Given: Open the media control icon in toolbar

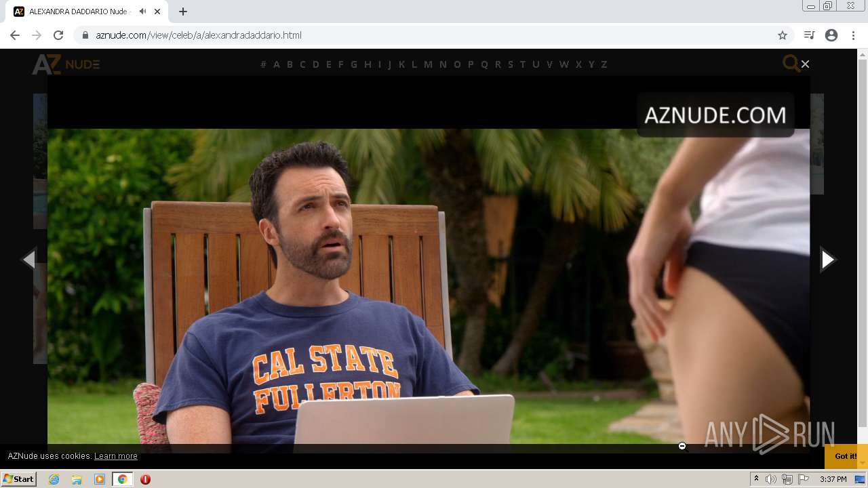Looking at the screenshot, I should pos(809,35).
